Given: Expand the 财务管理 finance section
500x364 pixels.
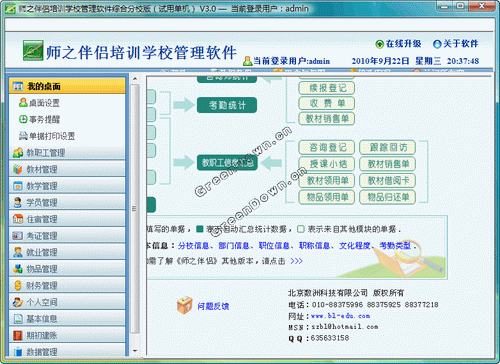Looking at the screenshot, I should [67, 285].
